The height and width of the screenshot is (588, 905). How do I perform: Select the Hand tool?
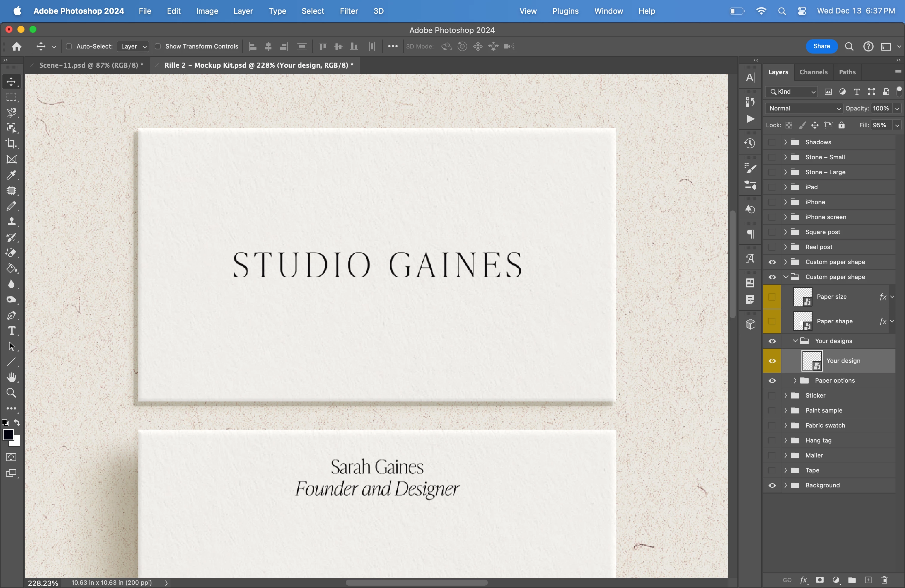[11, 377]
